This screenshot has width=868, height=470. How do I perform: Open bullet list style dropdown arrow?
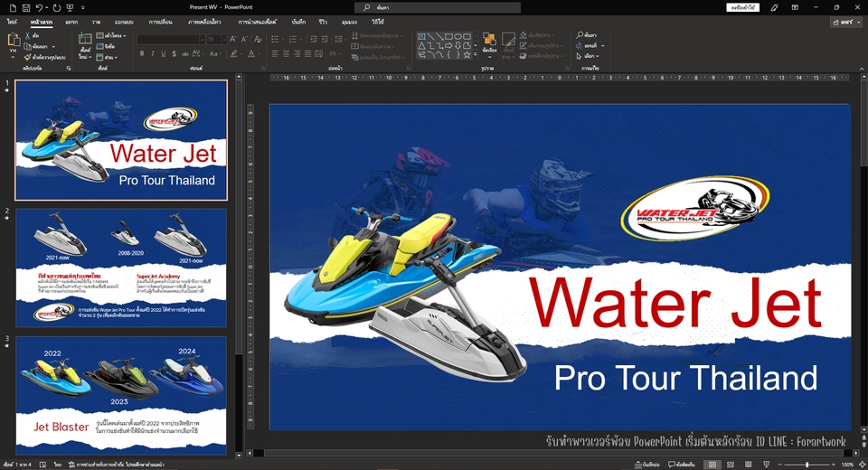[283, 39]
